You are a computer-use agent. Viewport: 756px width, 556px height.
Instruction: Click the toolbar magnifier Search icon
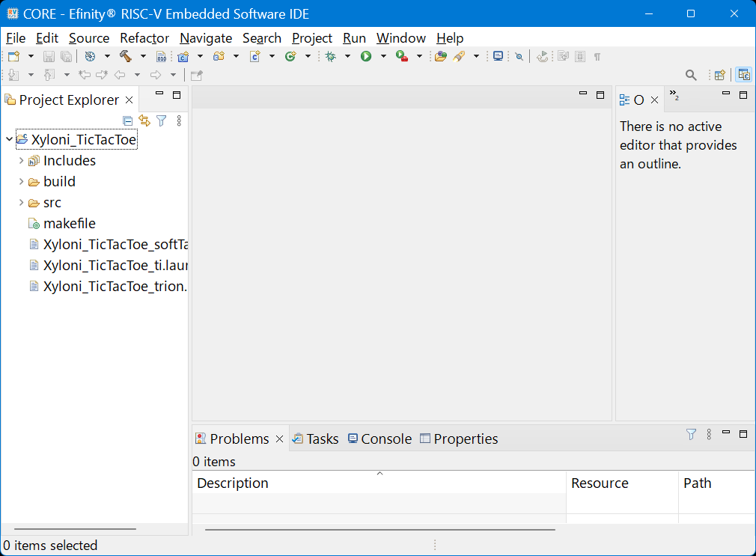point(691,75)
